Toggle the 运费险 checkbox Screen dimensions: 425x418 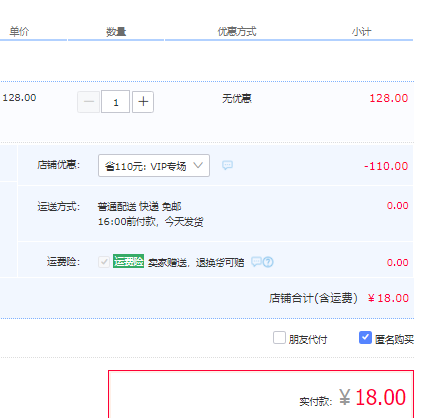pyautogui.click(x=104, y=262)
